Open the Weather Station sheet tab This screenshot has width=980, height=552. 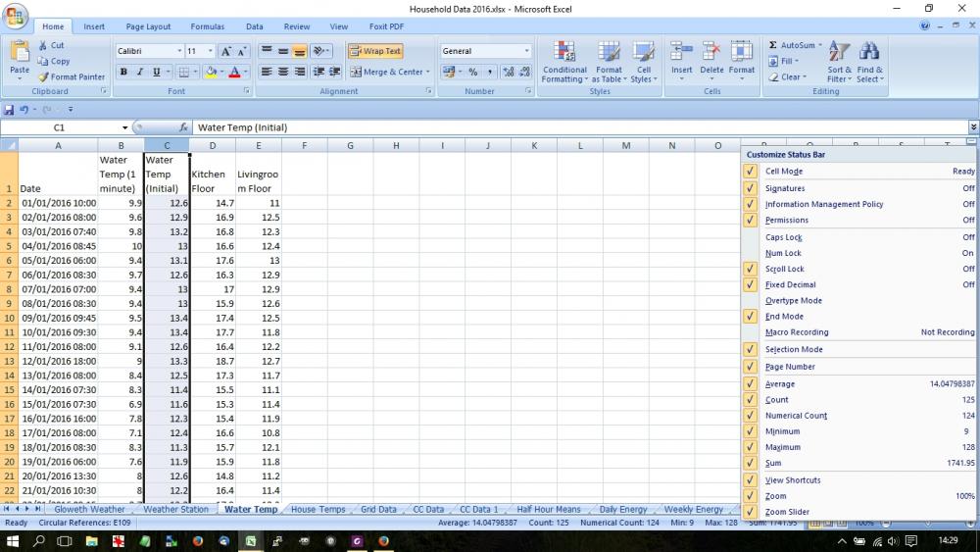point(175,509)
